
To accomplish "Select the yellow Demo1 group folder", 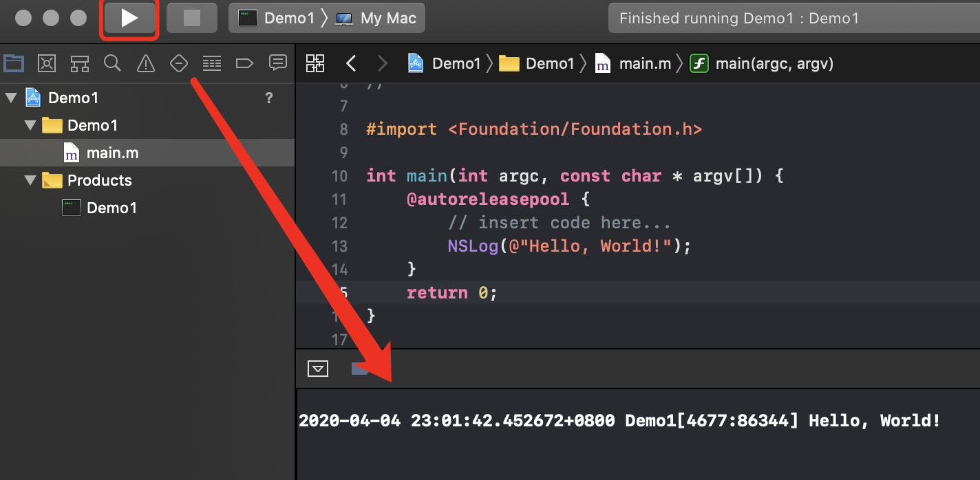I will point(52,125).
